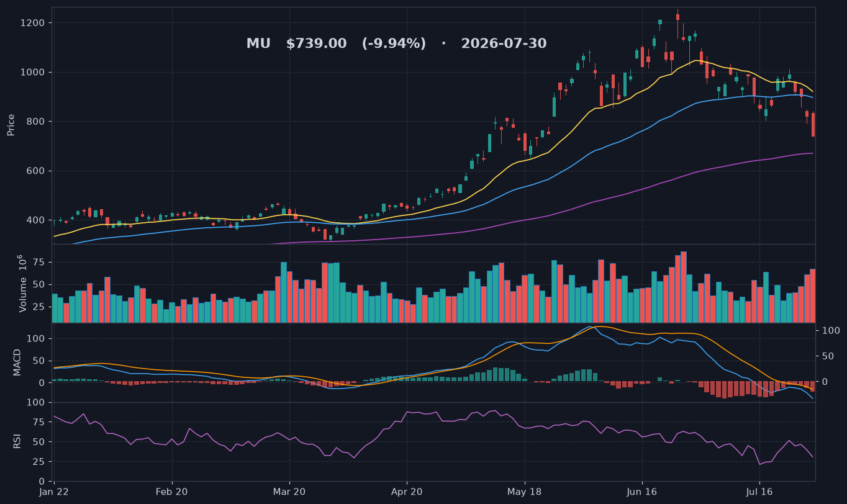Click the last red candlestick on the right
The width and height of the screenshot is (847, 504).
(813, 125)
